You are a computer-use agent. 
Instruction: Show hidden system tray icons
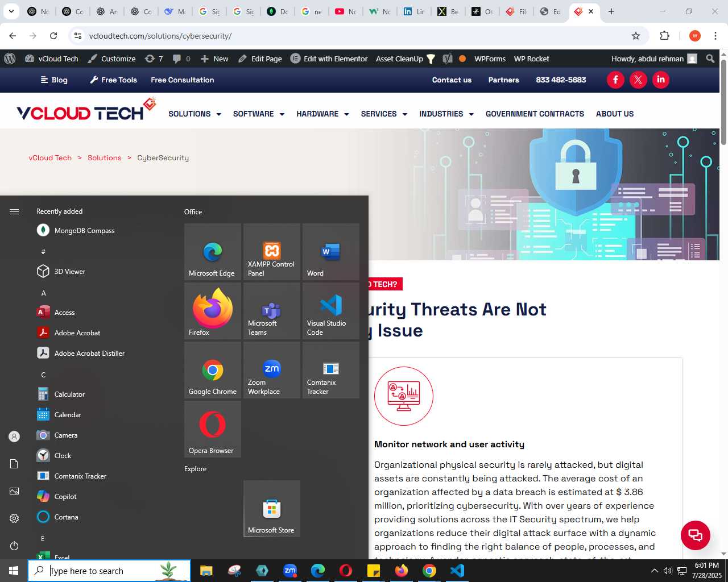(x=654, y=571)
